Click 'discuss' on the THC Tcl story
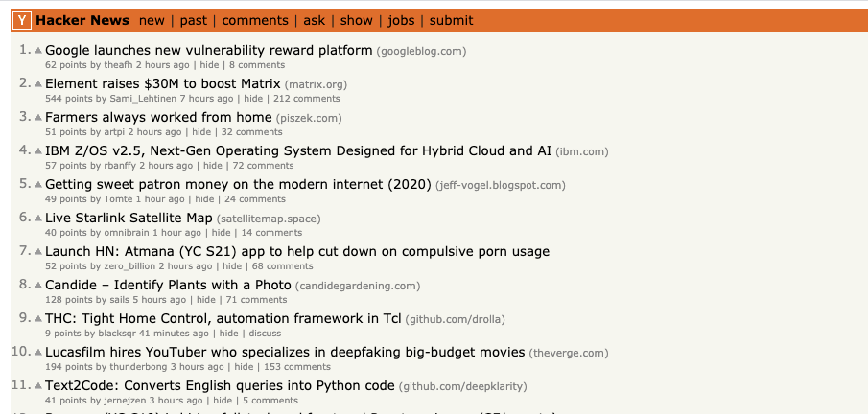868x414 pixels. point(265,333)
